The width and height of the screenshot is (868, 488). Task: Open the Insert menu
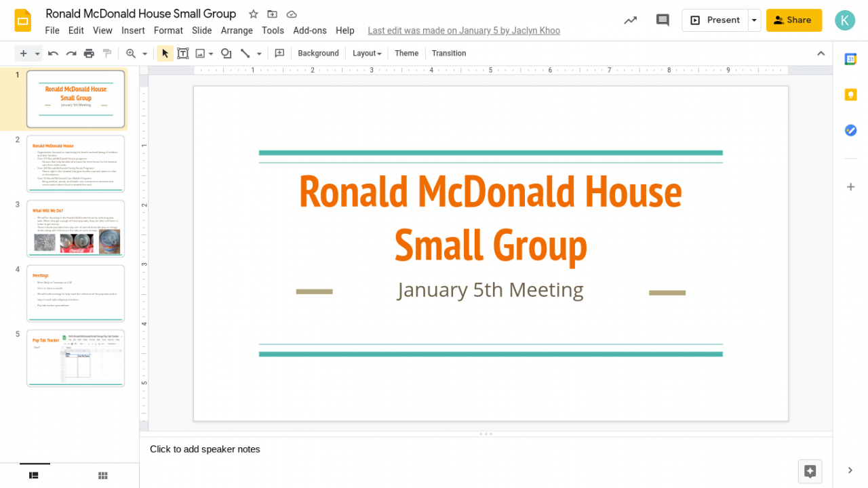(x=133, y=30)
